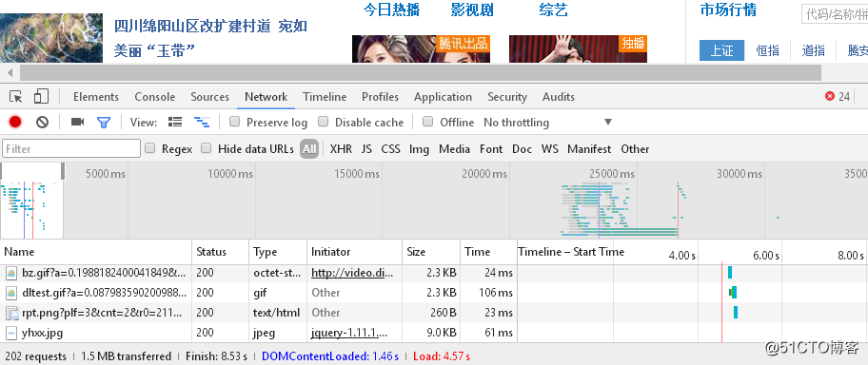Open the Elements panel tab
Viewport: 868px width, 365px height.
click(96, 97)
